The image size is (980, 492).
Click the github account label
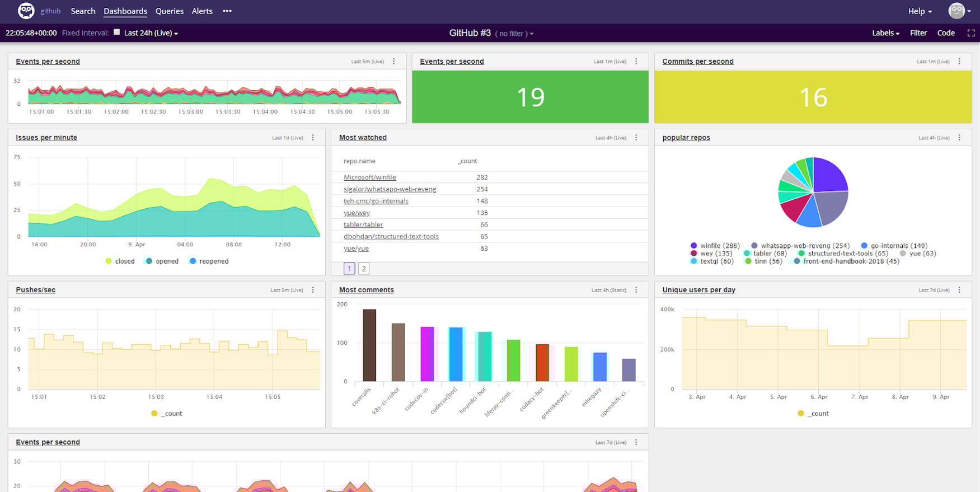[x=50, y=11]
